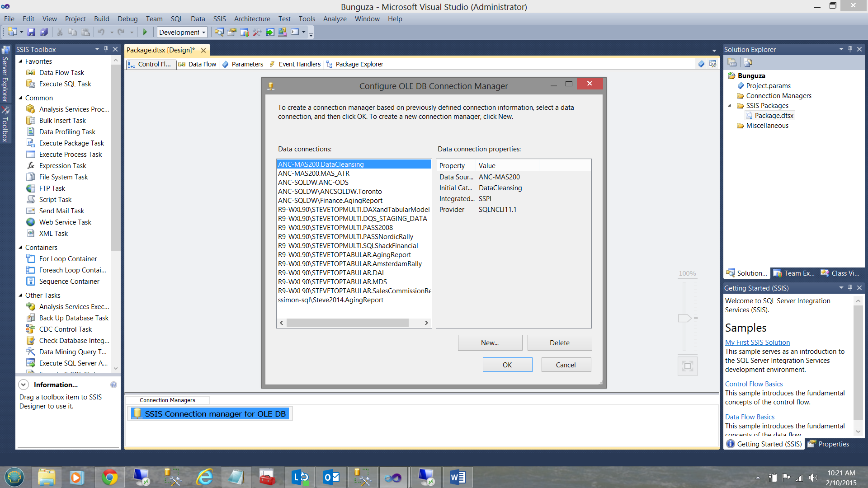The width and height of the screenshot is (868, 488).
Task: Click the Save All toolbar icon
Action: click(44, 32)
